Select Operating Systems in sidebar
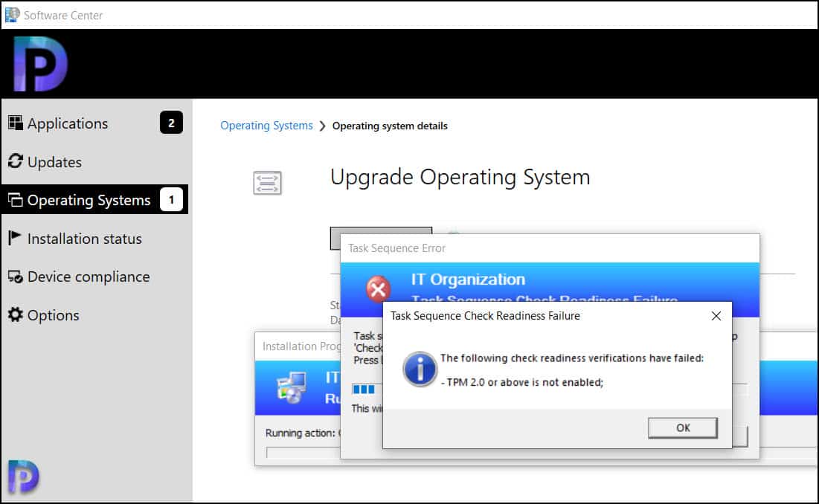Screen dimensions: 819x504 tap(95, 200)
